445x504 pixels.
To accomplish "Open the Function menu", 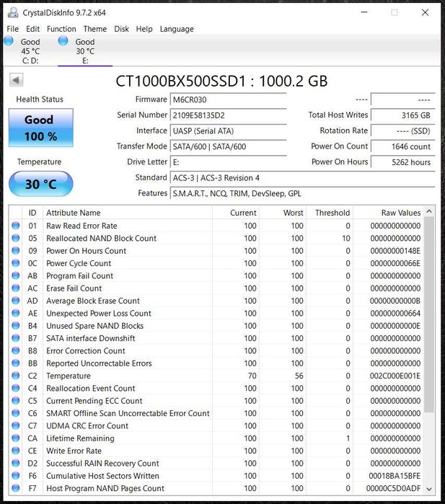I will coord(61,29).
